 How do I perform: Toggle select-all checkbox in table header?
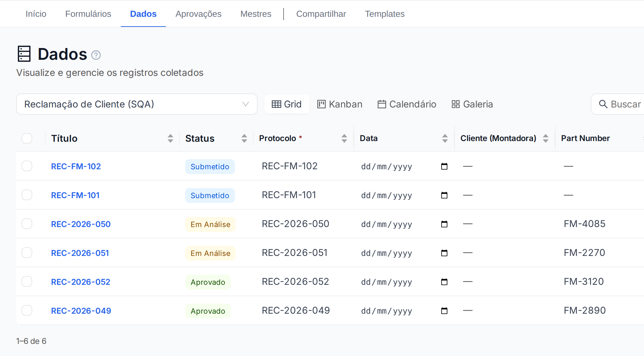click(x=27, y=138)
